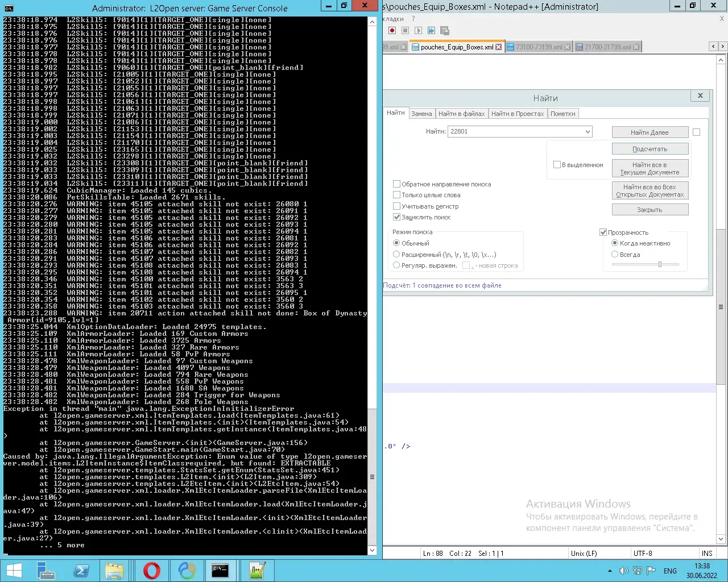The height and width of the screenshot is (582, 728).
Task: Enable 'Учитывать регистр' checkbox
Action: click(x=397, y=206)
